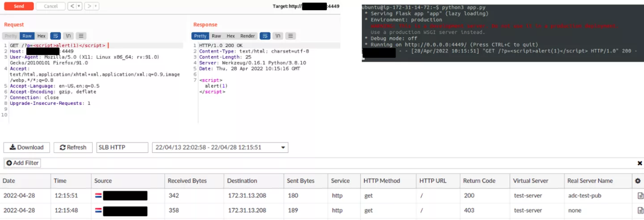Click the Add Filter button
The image size is (644, 220).
click(x=22, y=163)
